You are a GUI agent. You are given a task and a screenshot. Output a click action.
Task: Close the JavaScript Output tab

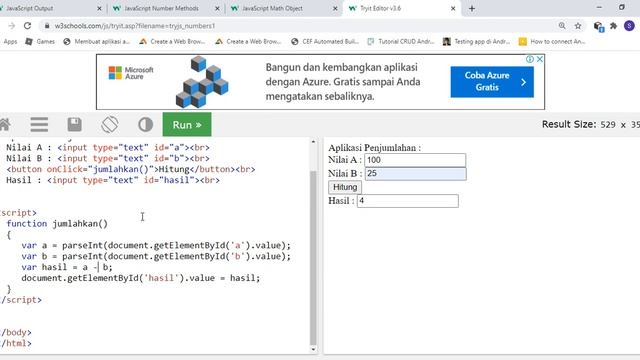pyautogui.click(x=99, y=8)
